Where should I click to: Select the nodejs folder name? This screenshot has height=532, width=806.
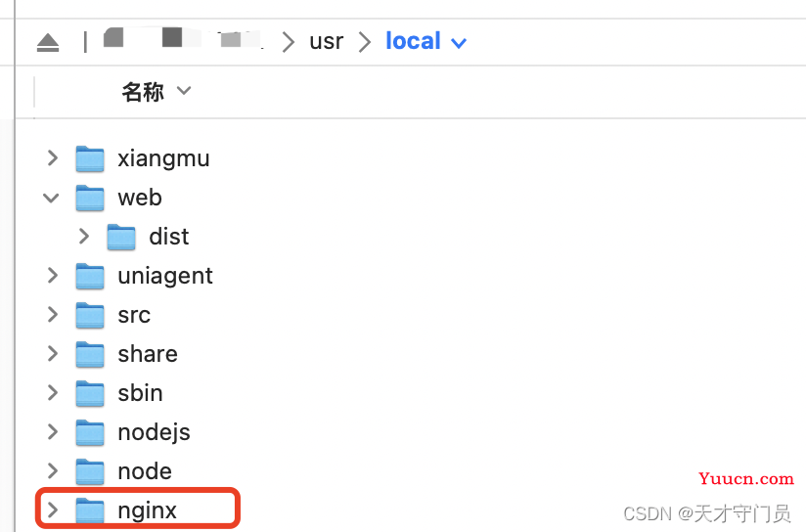click(x=155, y=433)
